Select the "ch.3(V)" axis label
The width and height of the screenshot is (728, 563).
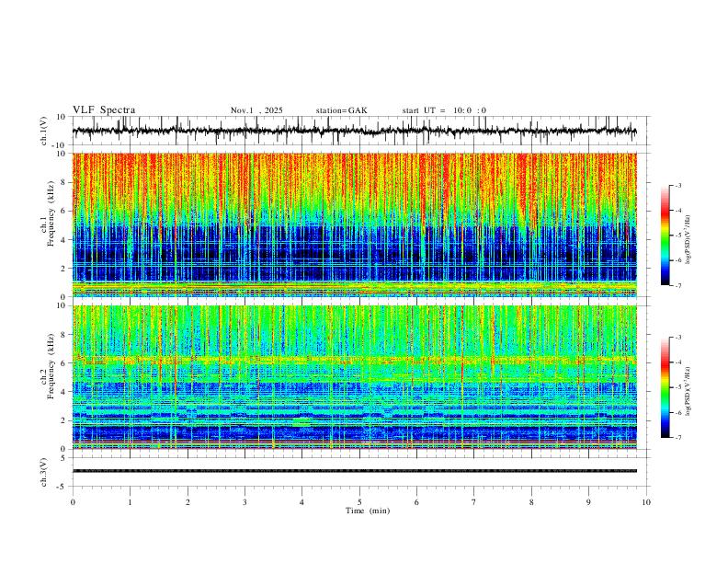[x=44, y=473]
